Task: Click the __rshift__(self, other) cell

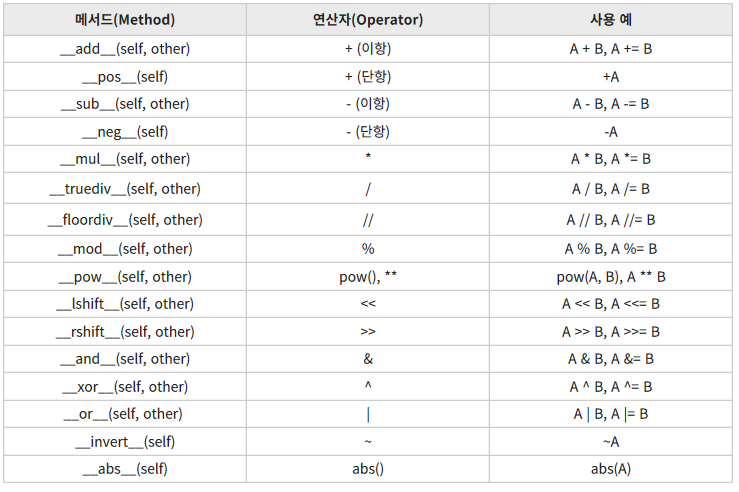Action: (x=125, y=332)
